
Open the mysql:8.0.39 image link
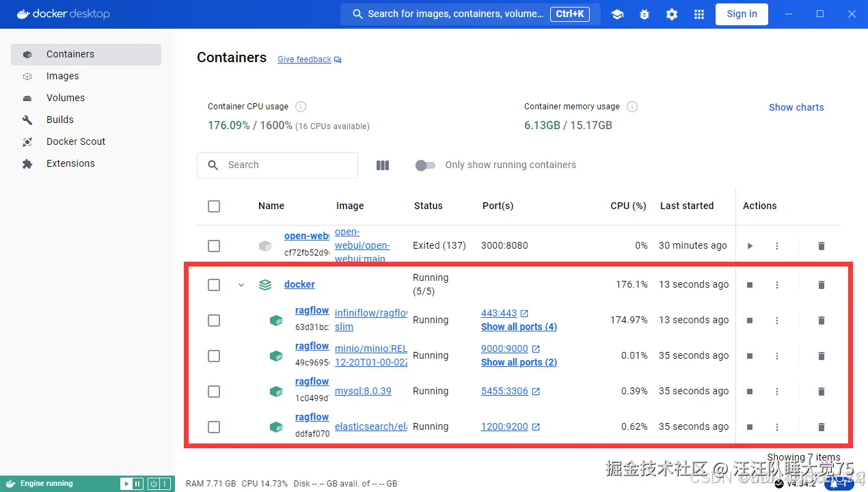click(363, 392)
